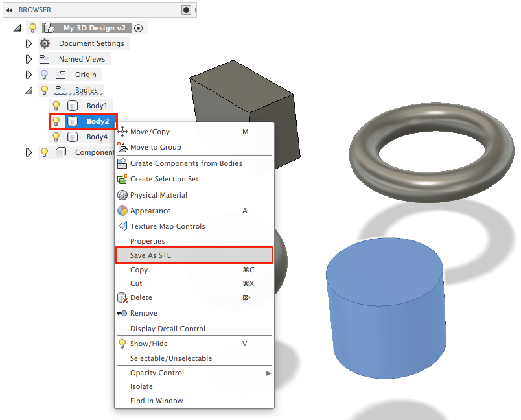
Task: Open the Opacity Control submenu arrow
Action: coord(268,373)
